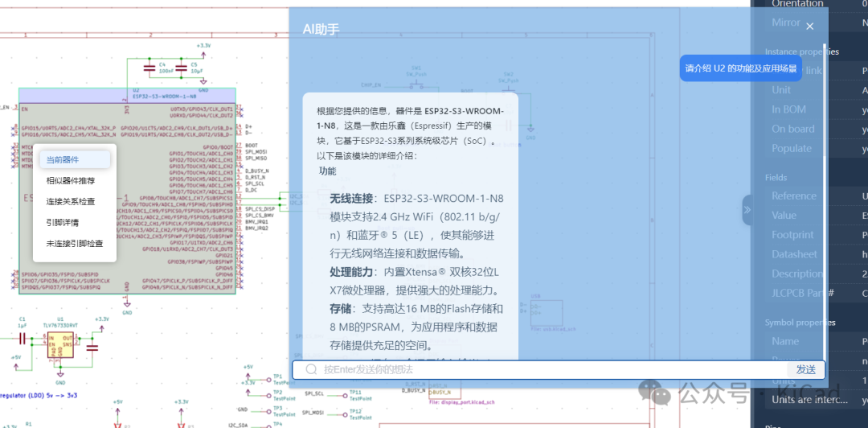This screenshot has width=868, height=428.
Task: Click the GPIO0/BOOT pin label
Action: pyautogui.click(x=218, y=146)
